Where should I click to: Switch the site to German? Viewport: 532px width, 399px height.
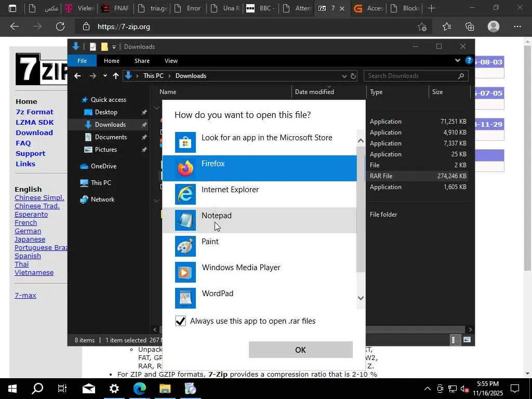click(28, 231)
